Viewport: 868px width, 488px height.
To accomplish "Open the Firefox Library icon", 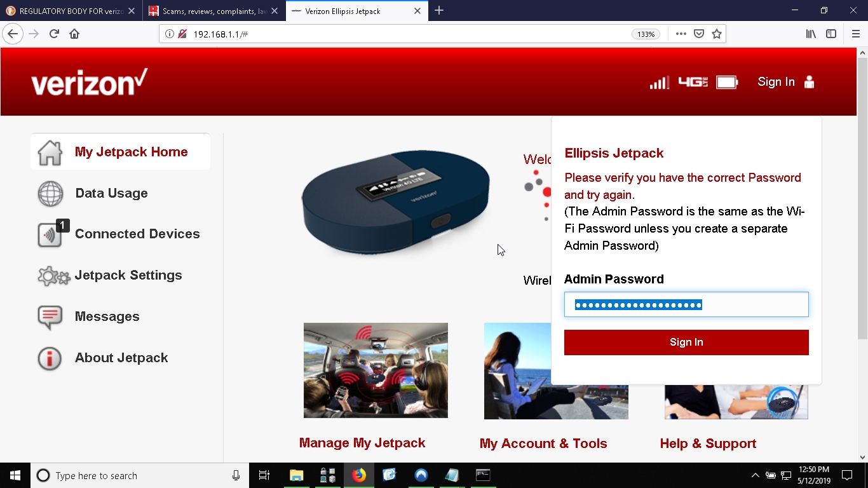I will point(811,34).
